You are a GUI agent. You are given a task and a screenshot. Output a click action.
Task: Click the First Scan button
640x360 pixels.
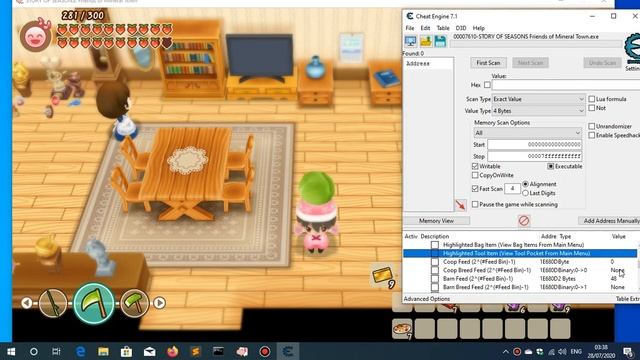(x=488, y=63)
